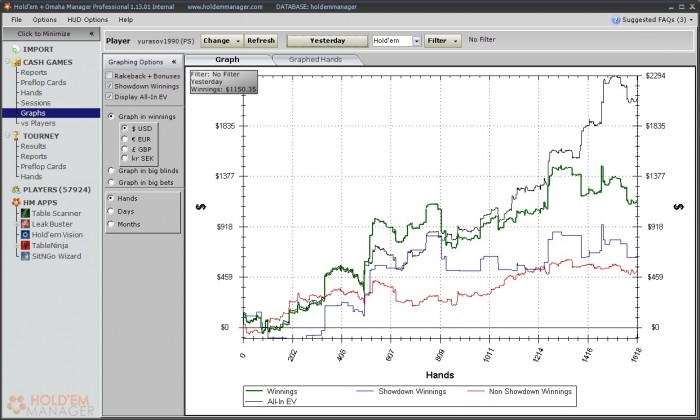Choose the EUR currency radio button
The width and height of the screenshot is (700, 420).
tap(123, 139)
